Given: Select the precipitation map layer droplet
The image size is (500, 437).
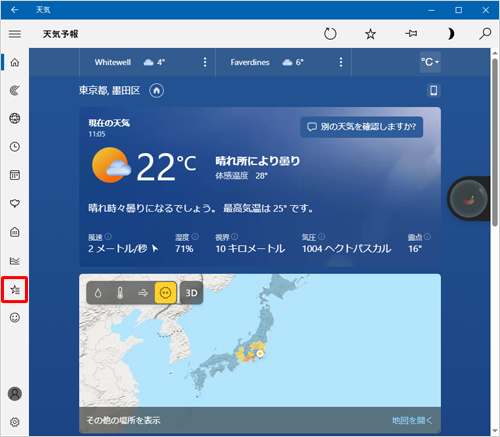Looking at the screenshot, I should 98,293.
